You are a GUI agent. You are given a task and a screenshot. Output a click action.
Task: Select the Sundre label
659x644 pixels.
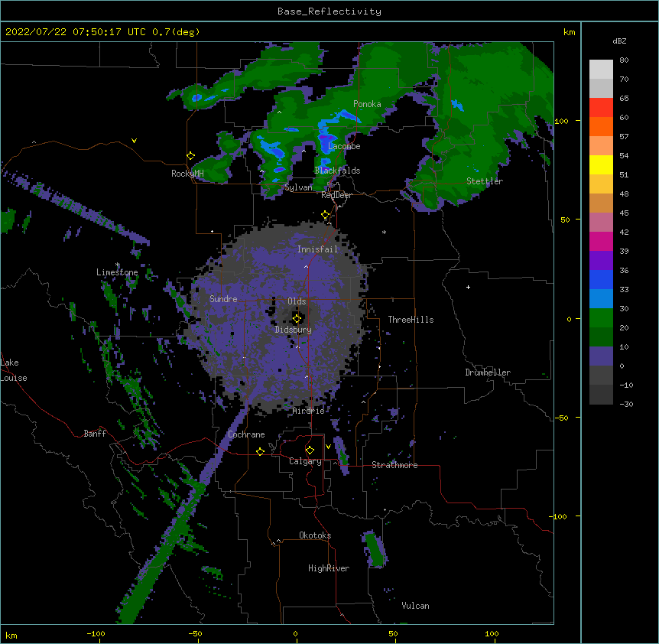tap(223, 299)
